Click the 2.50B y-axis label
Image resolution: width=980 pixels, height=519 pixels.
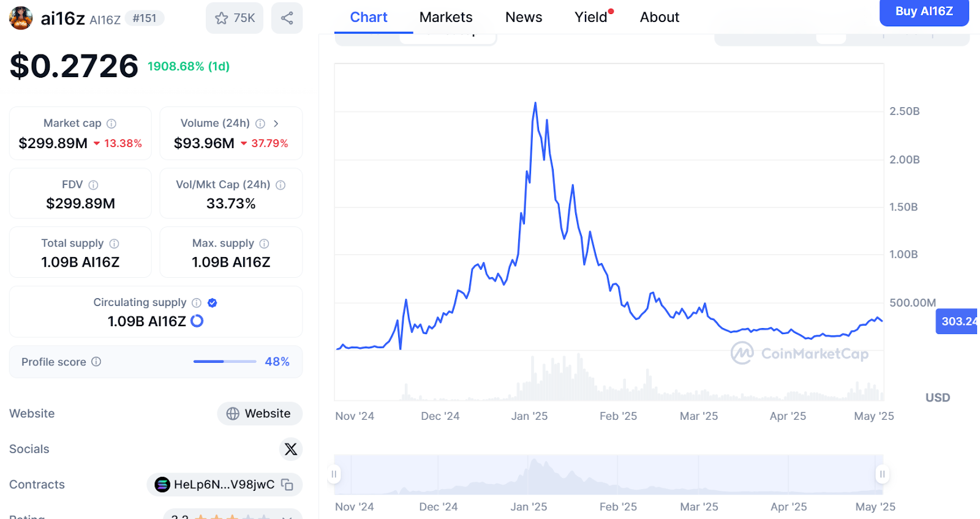point(905,111)
